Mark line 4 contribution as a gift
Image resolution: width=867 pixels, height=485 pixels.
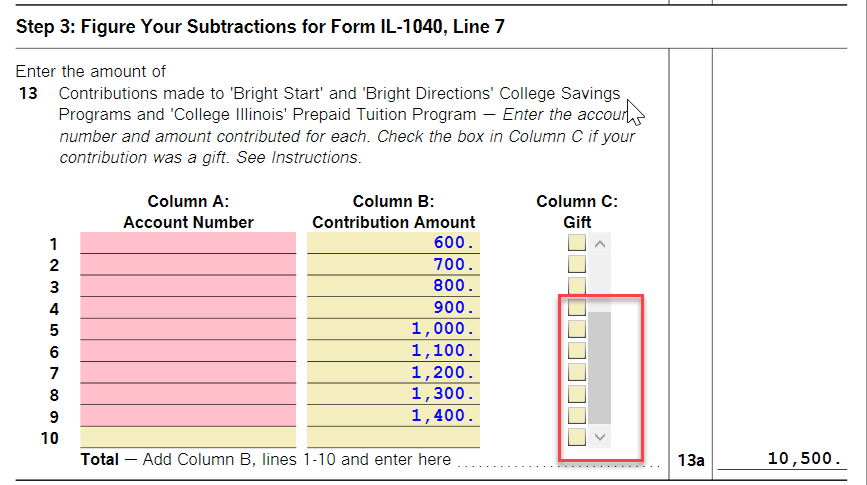coord(577,308)
